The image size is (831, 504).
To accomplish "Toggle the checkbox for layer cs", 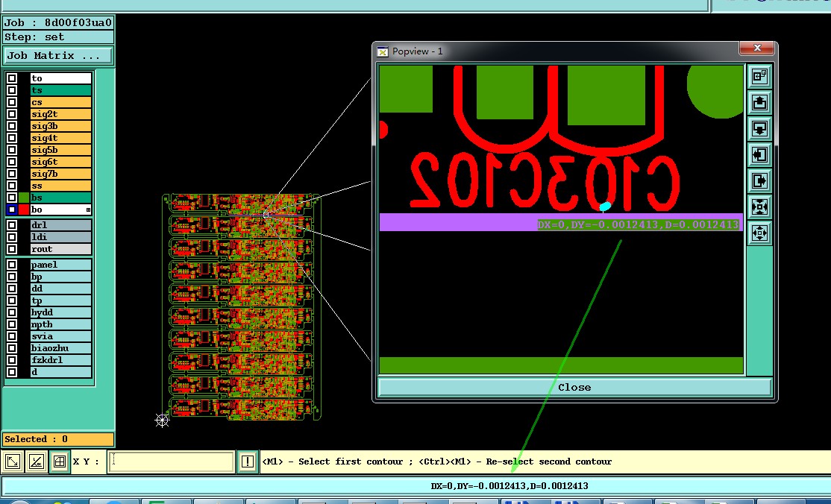I will point(12,102).
